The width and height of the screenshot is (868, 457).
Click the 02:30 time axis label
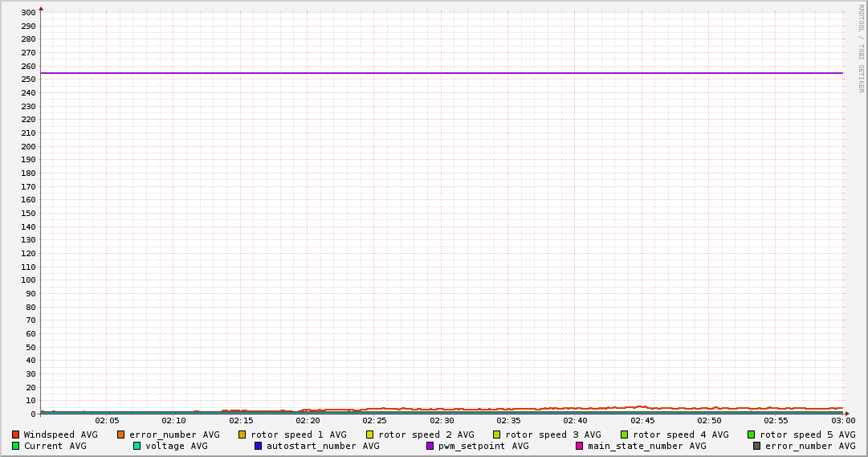coord(442,421)
